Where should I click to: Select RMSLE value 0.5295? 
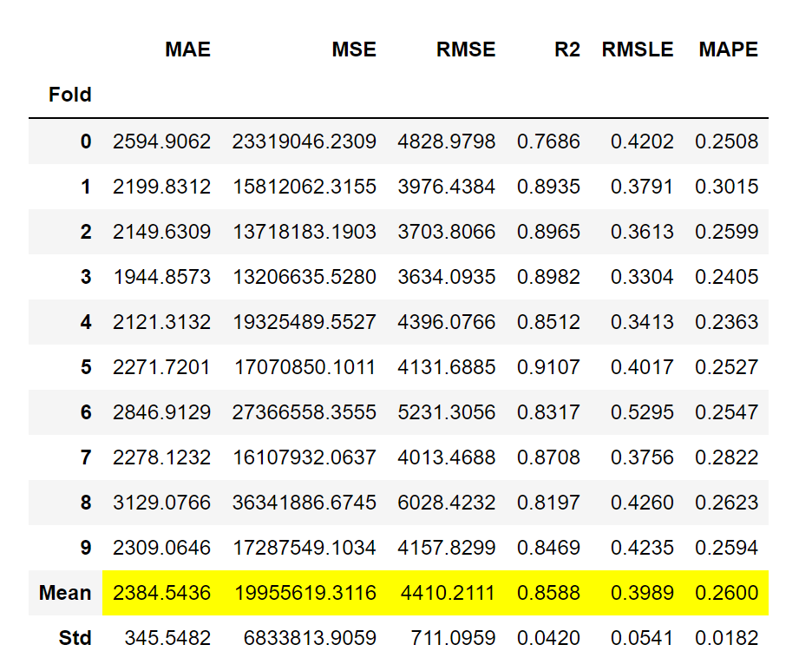click(x=642, y=412)
